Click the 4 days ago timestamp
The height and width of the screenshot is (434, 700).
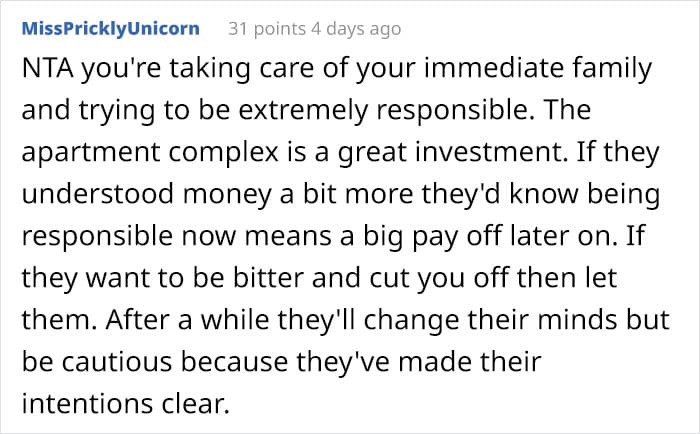(x=356, y=29)
